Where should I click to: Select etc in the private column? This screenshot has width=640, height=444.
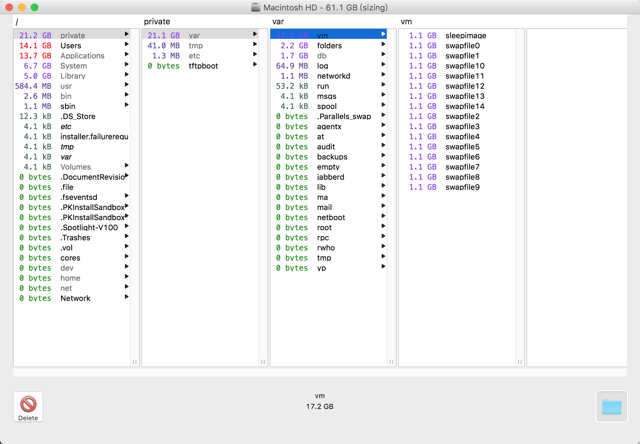click(200, 56)
